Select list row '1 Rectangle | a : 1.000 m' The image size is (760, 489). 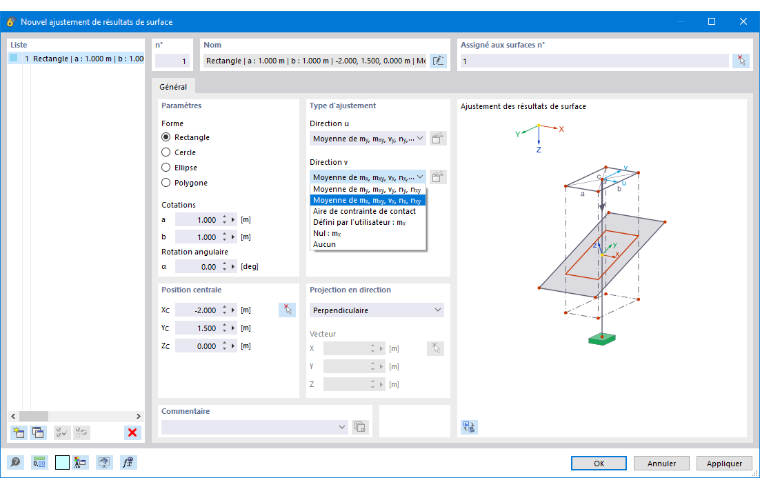76,58
